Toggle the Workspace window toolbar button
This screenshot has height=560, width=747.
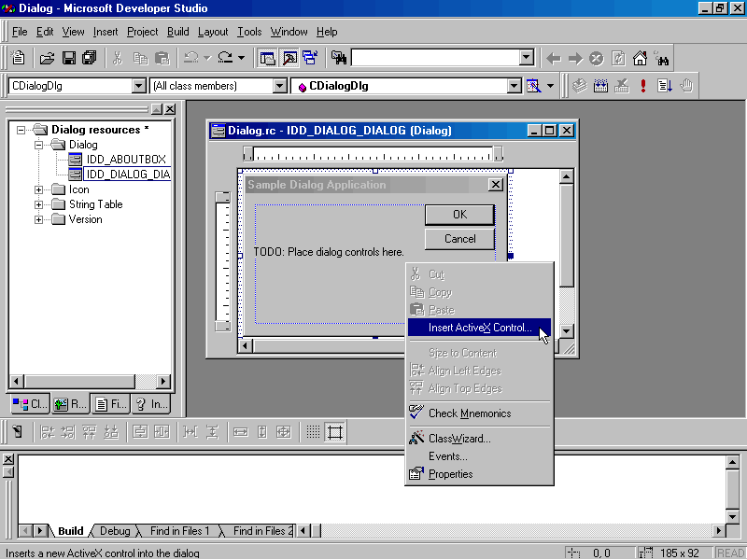click(267, 58)
